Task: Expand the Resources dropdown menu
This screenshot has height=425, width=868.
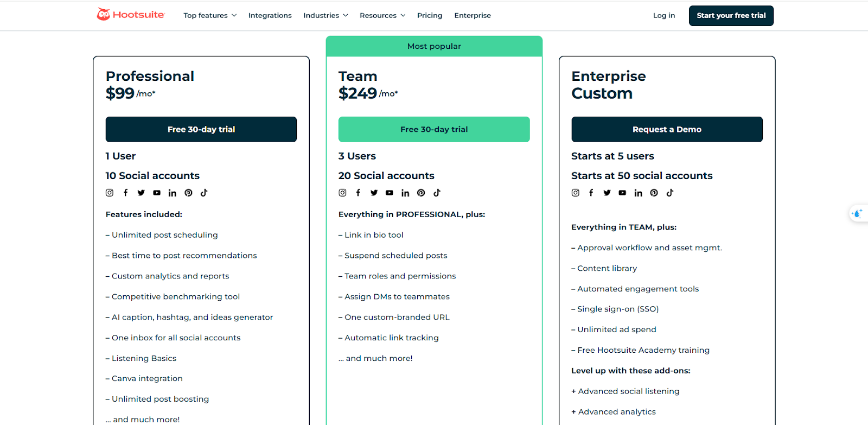Action: 382,15
